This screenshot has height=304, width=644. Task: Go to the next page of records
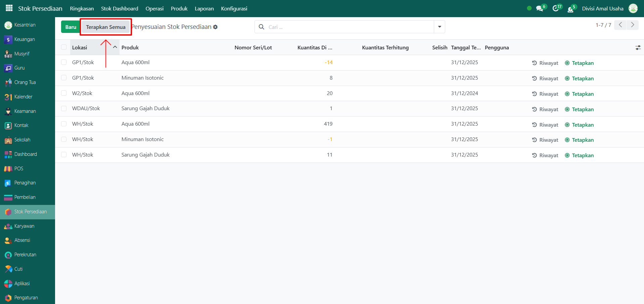[x=633, y=25]
